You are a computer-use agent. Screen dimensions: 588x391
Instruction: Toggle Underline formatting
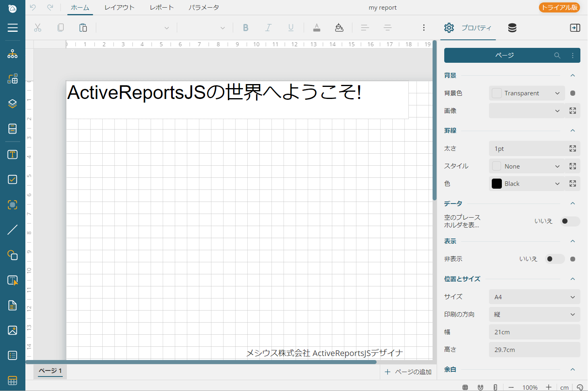point(291,27)
